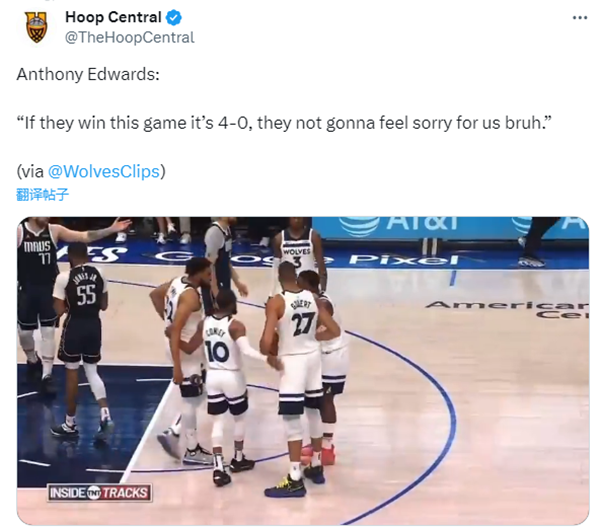Open the @WolvesClips mention link

point(103,171)
